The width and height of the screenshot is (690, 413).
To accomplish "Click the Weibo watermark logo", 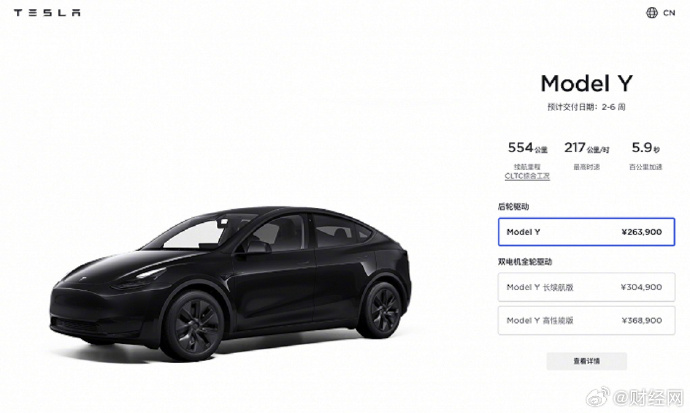I will tap(598, 397).
